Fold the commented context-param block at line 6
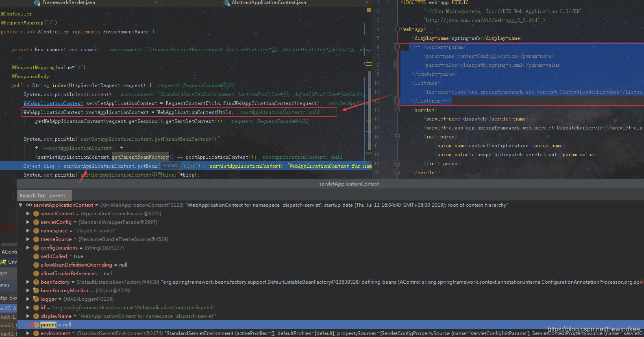This screenshot has height=337, width=644. 397,47
